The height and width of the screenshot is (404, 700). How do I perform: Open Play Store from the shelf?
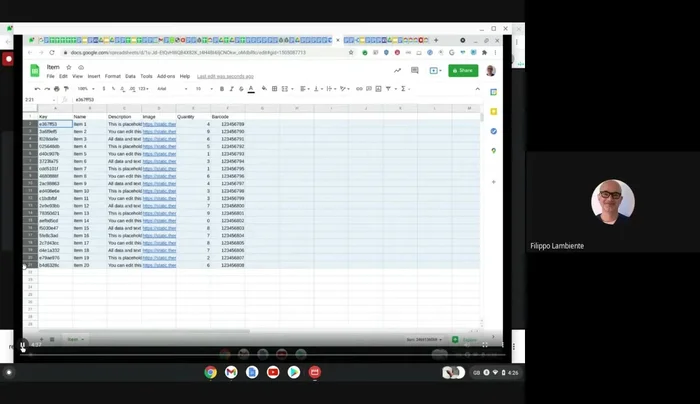(x=294, y=372)
